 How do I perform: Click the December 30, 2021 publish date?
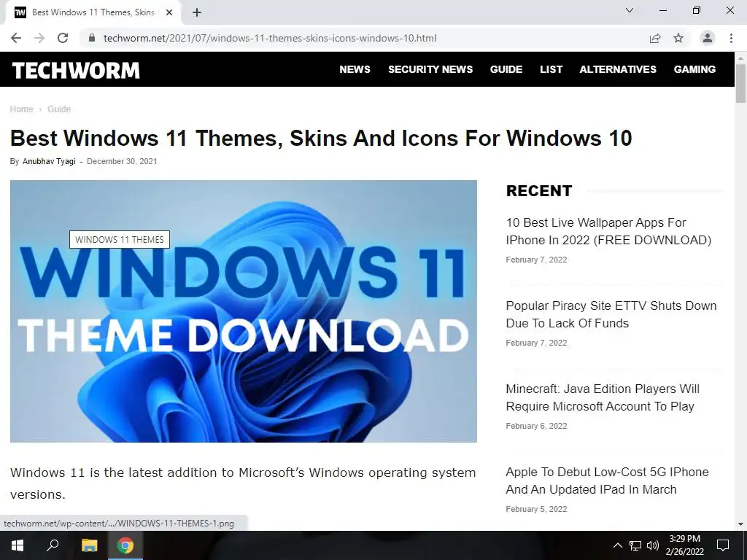click(122, 161)
